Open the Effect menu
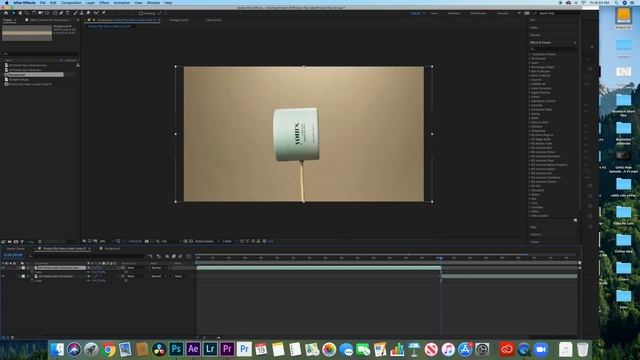The width and height of the screenshot is (640, 360). pos(104,2)
